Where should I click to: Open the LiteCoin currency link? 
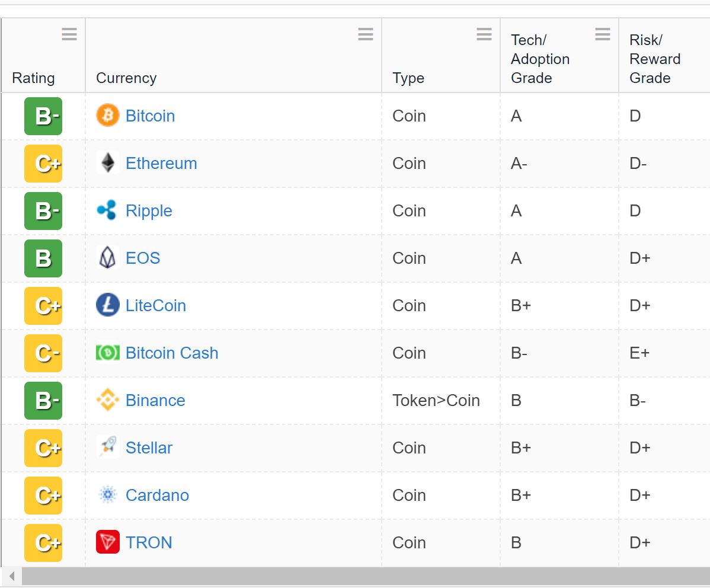(156, 305)
